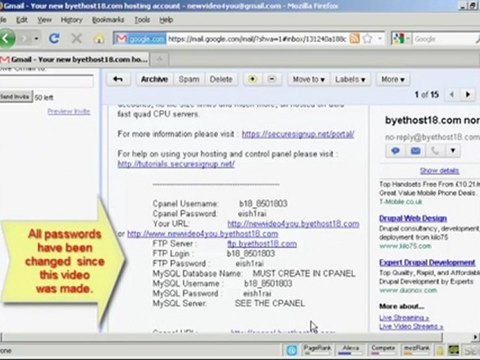Image resolution: width=480 pixels, height=360 pixels.
Task: Start a chat with the sender icon
Action: pos(396,151)
